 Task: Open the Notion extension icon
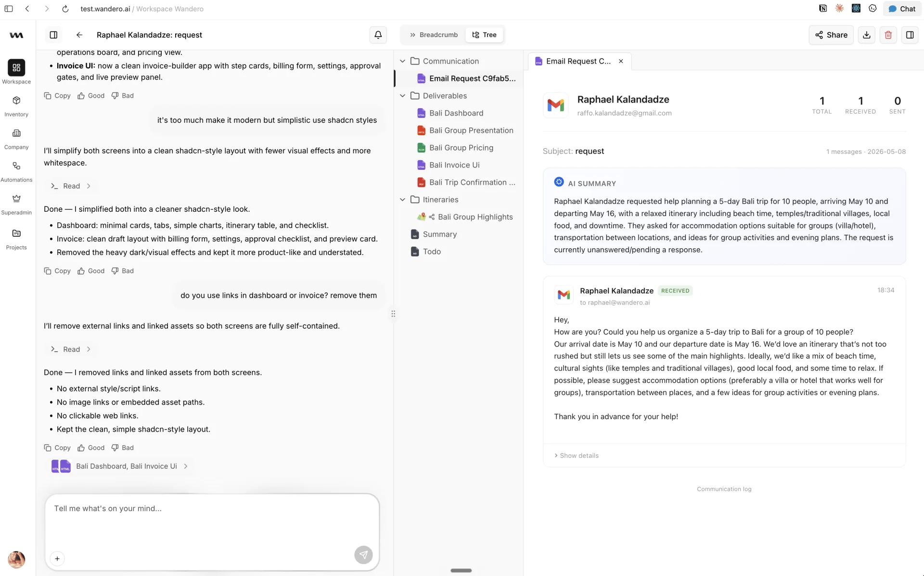823,8
